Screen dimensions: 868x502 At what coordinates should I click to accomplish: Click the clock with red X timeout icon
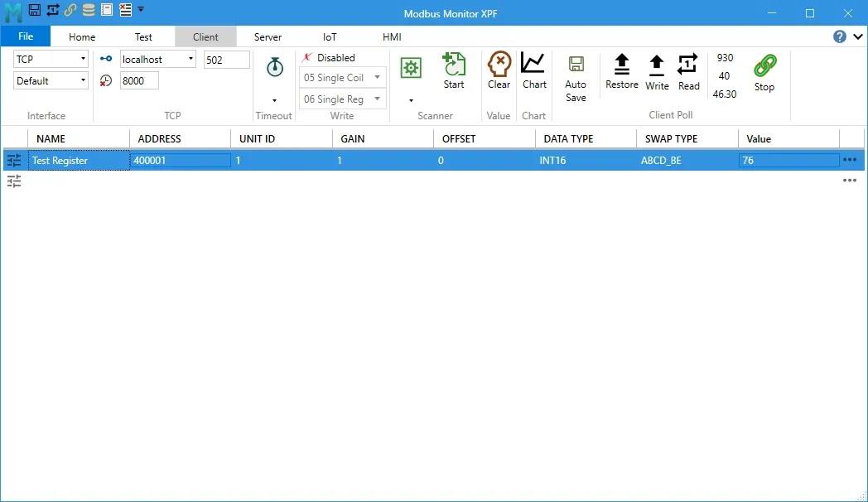pos(106,81)
